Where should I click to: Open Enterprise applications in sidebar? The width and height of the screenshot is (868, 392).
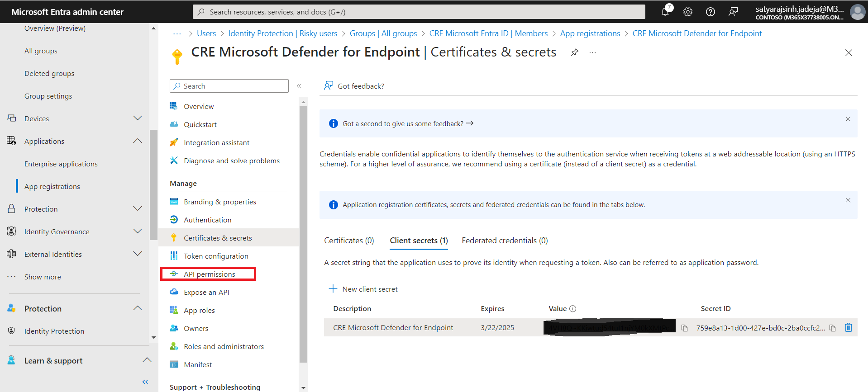click(x=61, y=164)
